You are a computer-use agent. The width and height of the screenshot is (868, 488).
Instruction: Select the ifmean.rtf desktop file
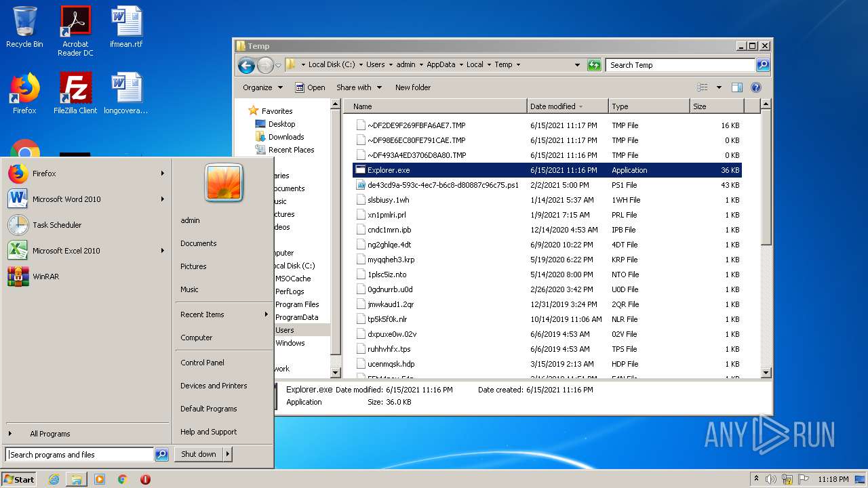pos(126,27)
